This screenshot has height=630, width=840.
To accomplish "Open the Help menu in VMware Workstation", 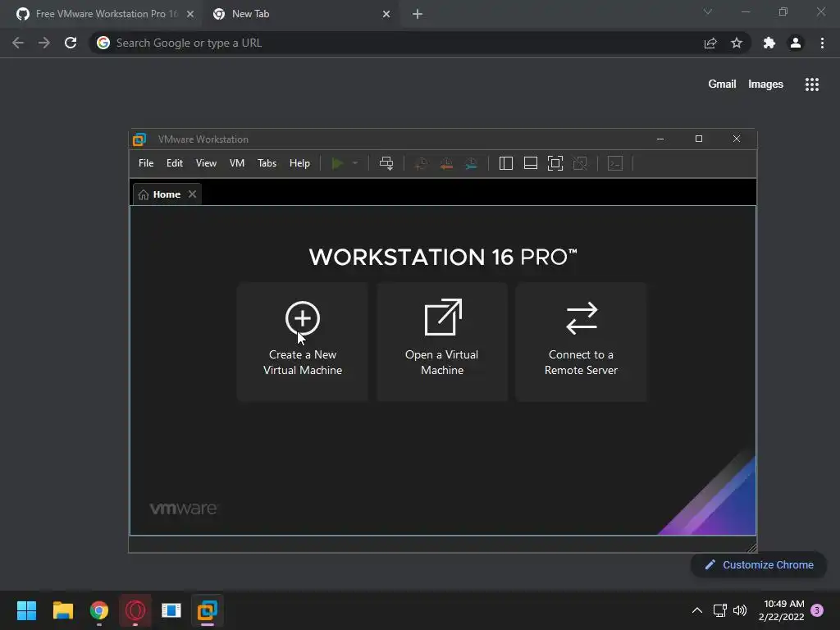I will point(299,163).
